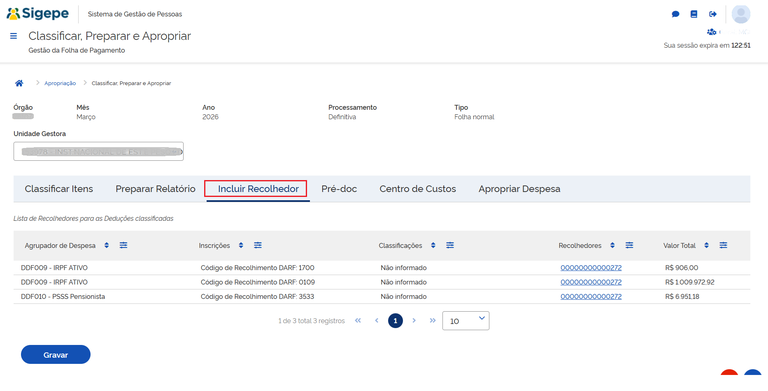The width and height of the screenshot is (768, 391).
Task: Click the 'Classificar, Preparar e Apropriar' page title
Action: tap(110, 36)
